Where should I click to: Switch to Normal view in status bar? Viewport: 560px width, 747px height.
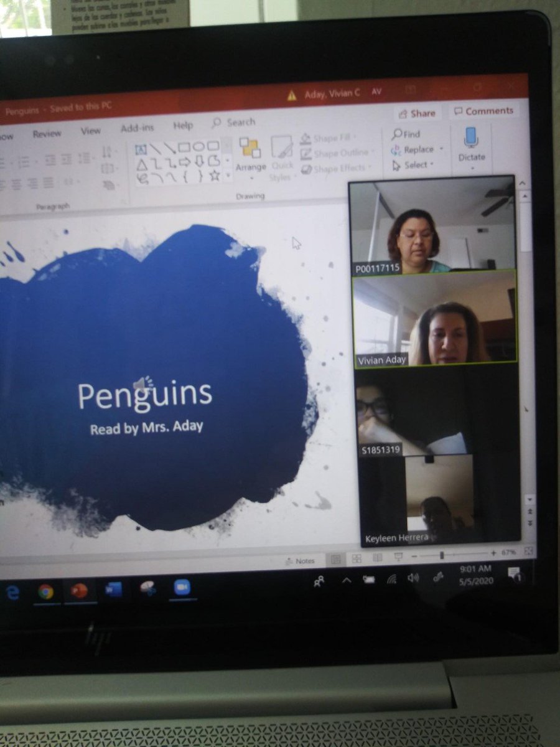(x=336, y=559)
